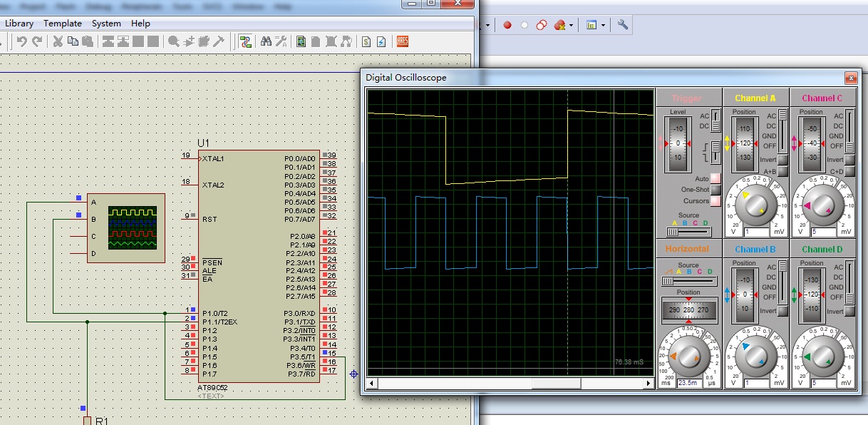Image resolution: width=868 pixels, height=425 pixels.
Task: Click the wire autorouter toolbar icon
Action: pyautogui.click(x=245, y=42)
